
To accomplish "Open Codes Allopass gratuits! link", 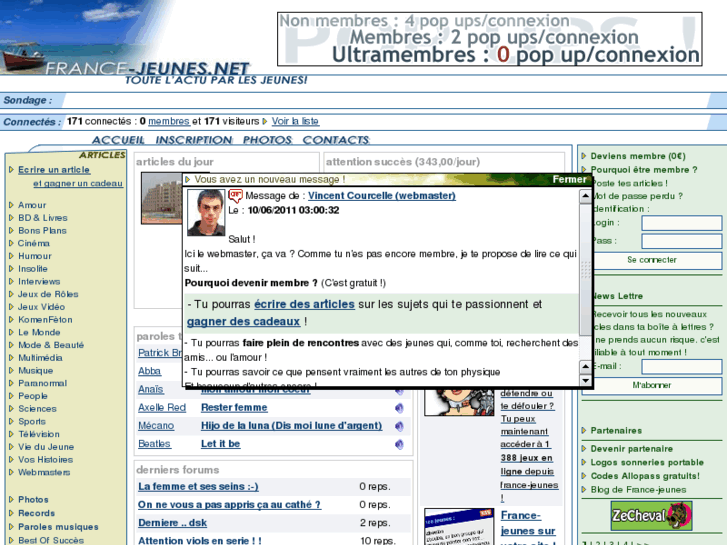I will coord(645,476).
